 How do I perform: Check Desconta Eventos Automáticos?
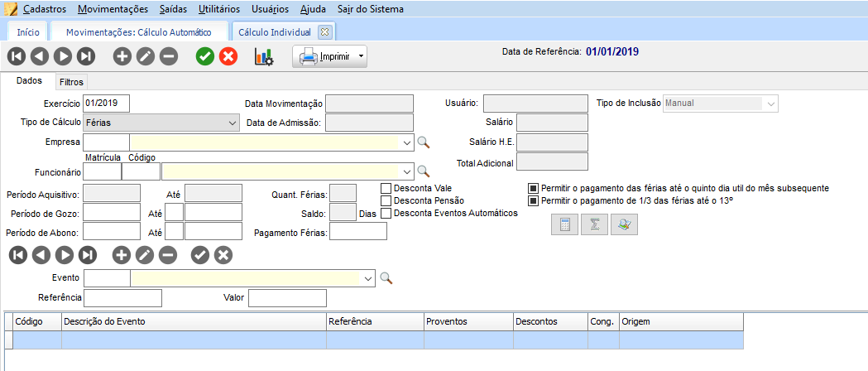[386, 213]
